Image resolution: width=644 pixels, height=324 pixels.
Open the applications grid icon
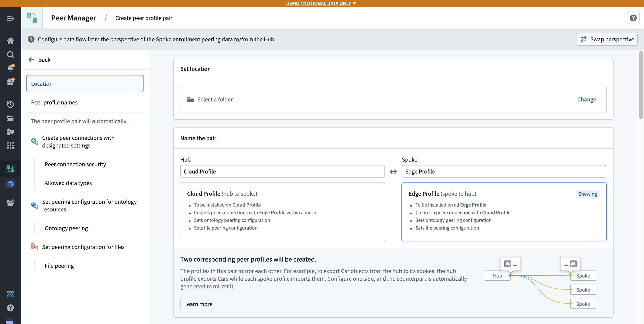click(10, 145)
